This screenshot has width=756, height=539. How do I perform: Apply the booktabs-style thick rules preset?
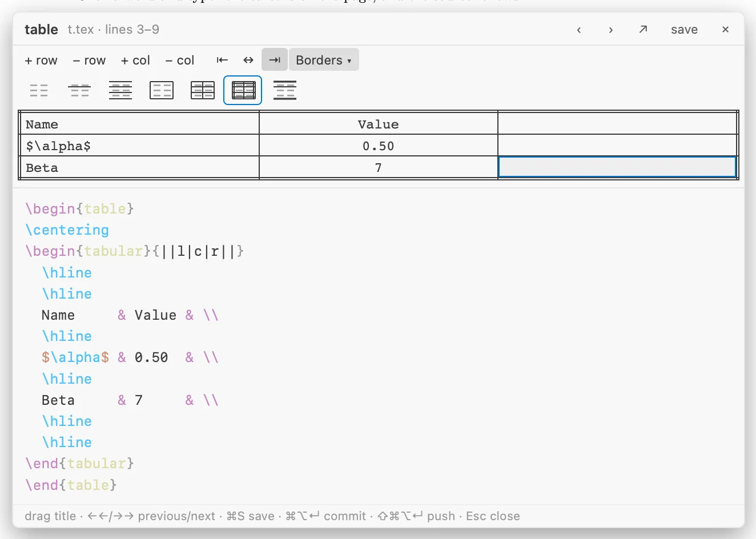285,90
